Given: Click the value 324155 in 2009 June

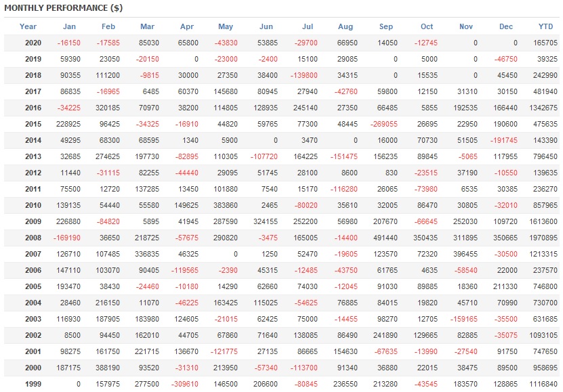Looking at the screenshot, I should pyautogui.click(x=266, y=221).
